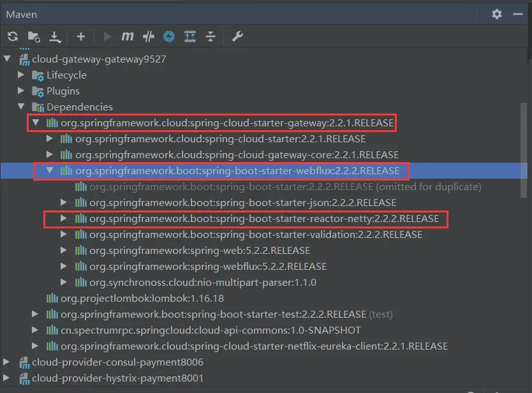Select org.projectlombok:lombok:1.16.18 text

[x=142, y=299]
